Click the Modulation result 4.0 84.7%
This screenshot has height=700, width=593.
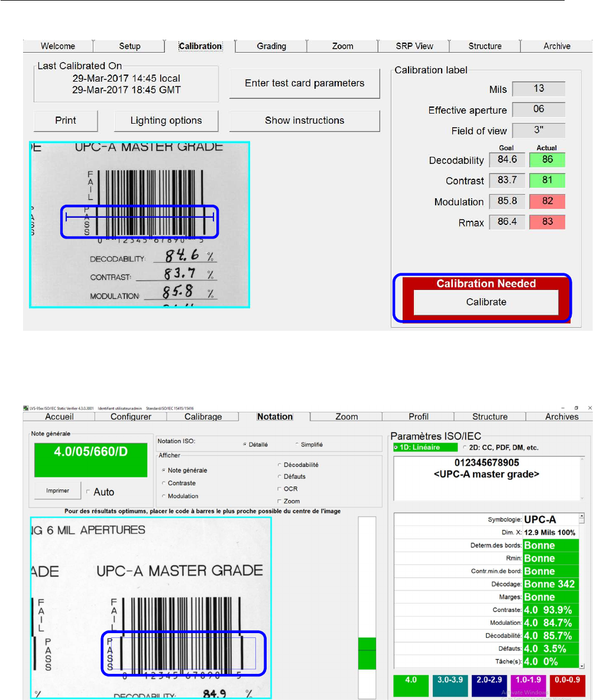coord(550,622)
